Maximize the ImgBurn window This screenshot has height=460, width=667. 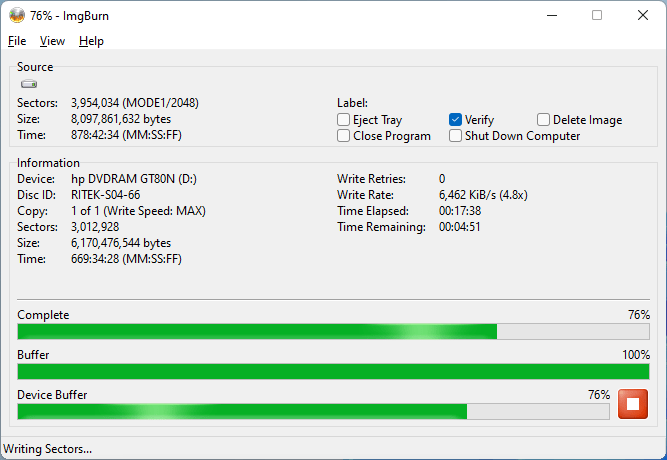point(597,16)
